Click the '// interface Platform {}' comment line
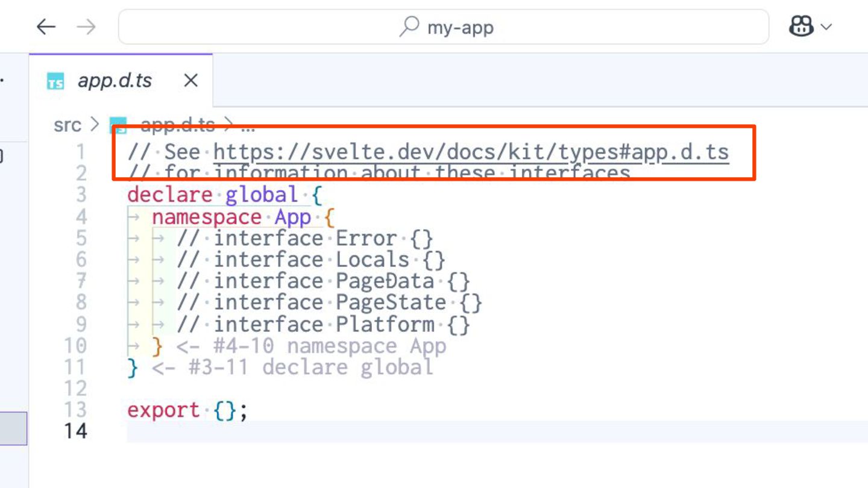Viewport: 868px width, 488px height. [x=323, y=324]
